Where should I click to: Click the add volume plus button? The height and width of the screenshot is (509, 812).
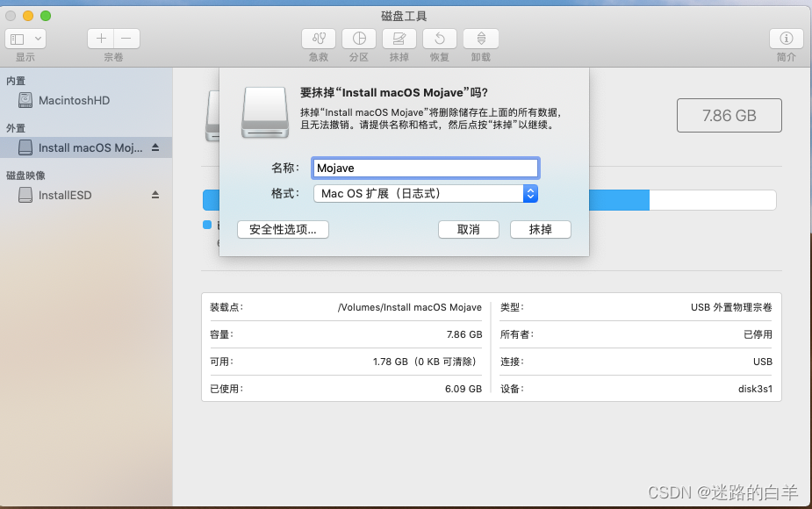click(x=101, y=39)
